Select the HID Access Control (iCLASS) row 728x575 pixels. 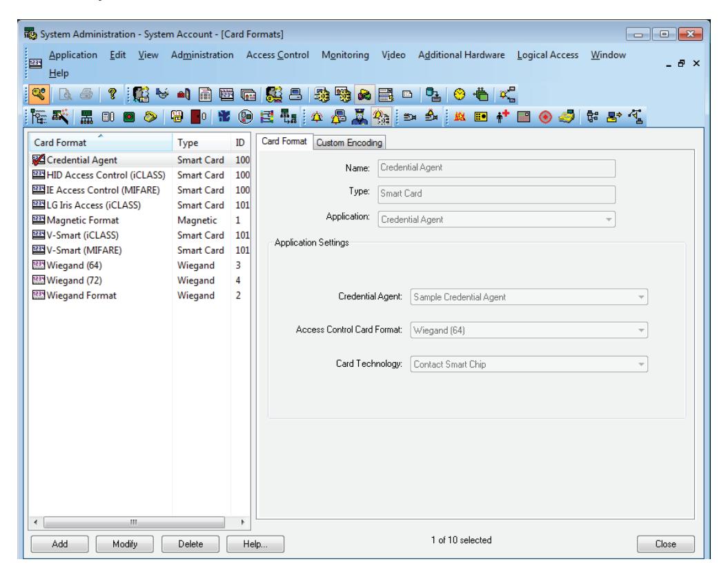point(140,175)
